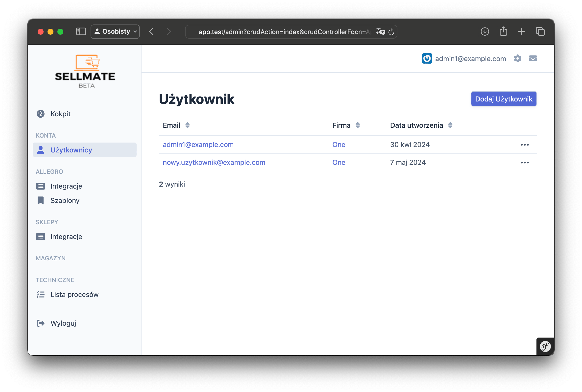Sort by the Firma column header
The width and height of the screenshot is (582, 392).
coord(341,125)
